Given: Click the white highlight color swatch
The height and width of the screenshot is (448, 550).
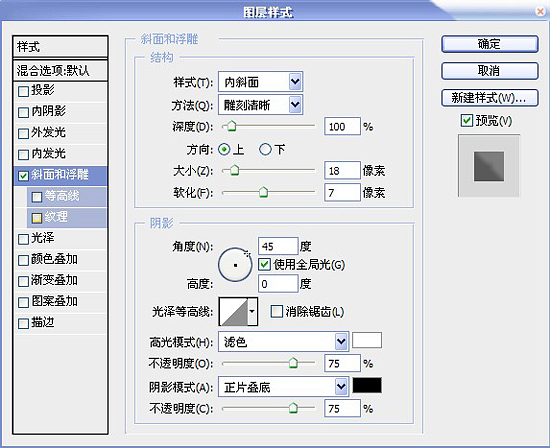Looking at the screenshot, I should (x=367, y=340).
